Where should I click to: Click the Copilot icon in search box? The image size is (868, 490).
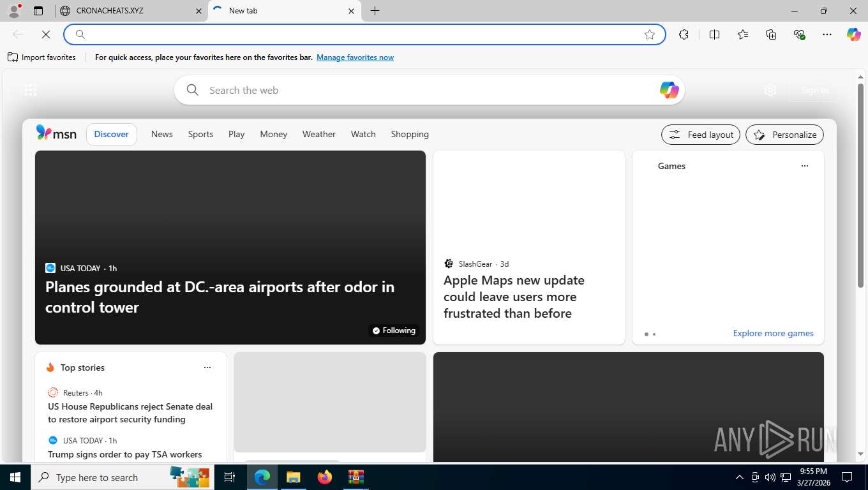coord(669,90)
